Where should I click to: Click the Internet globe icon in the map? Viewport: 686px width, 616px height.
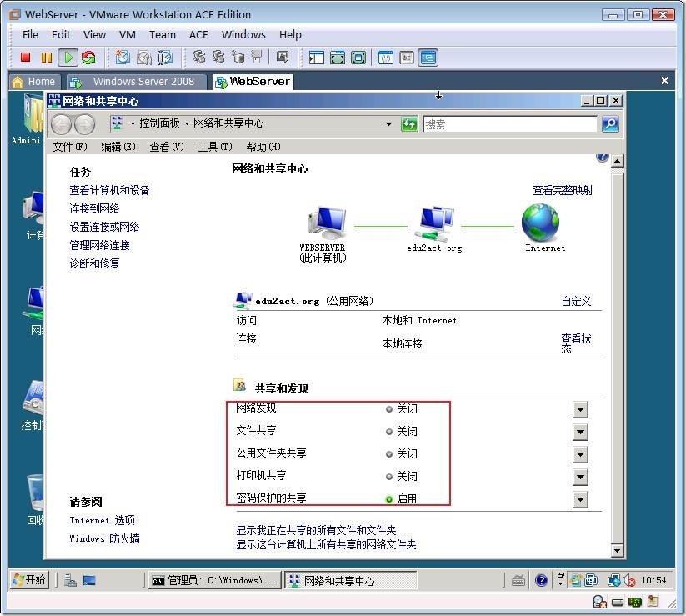pyautogui.click(x=540, y=223)
